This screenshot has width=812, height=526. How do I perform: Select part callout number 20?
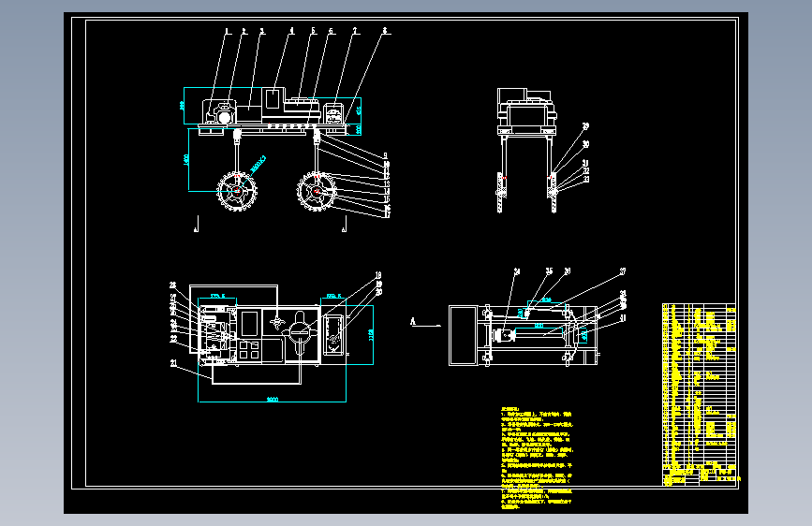pos(378,292)
